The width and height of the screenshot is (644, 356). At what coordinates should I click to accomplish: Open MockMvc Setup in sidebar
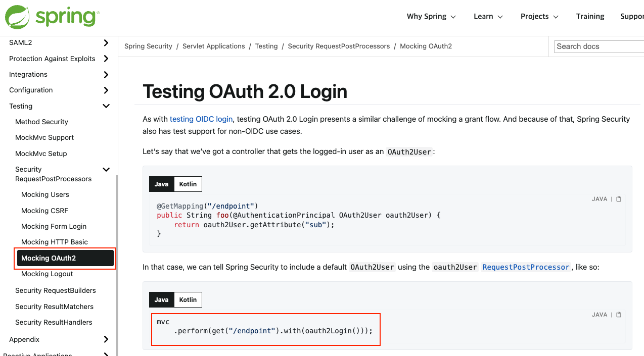pyautogui.click(x=41, y=154)
